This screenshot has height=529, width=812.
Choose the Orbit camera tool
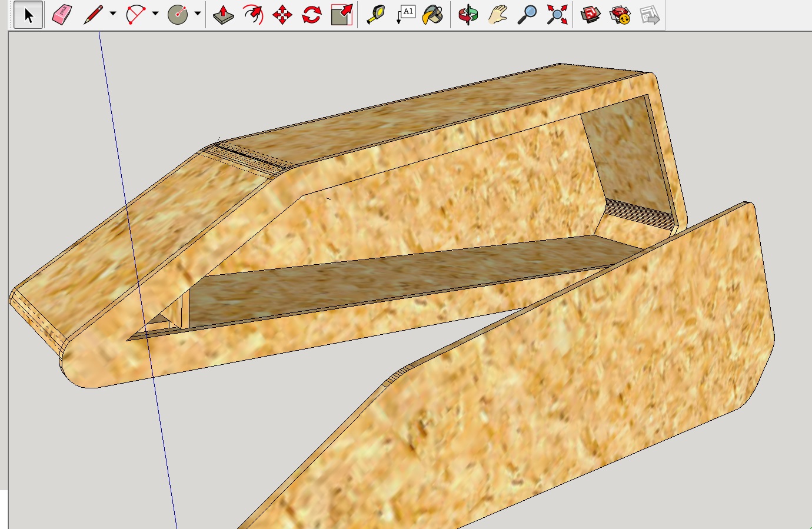click(468, 15)
